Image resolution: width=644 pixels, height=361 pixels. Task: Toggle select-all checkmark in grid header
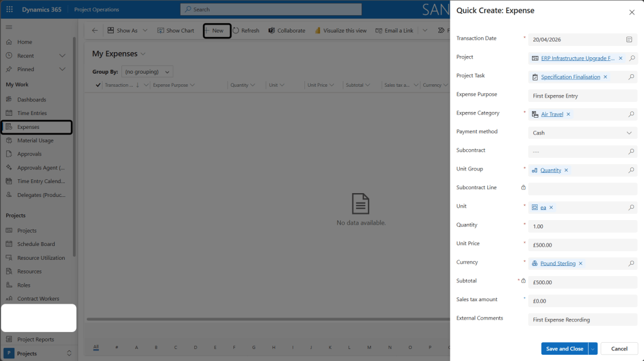click(x=98, y=85)
